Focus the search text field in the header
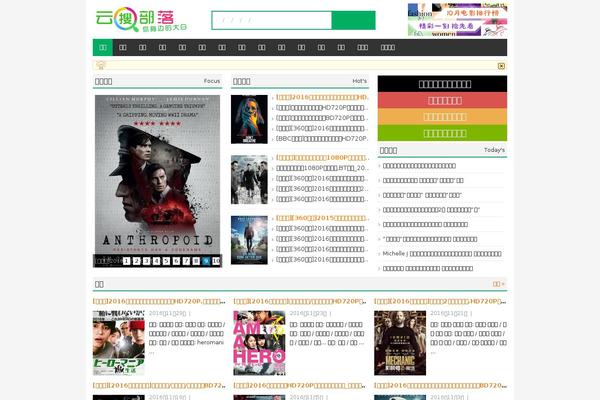The width and height of the screenshot is (600, 400). pos(272,20)
